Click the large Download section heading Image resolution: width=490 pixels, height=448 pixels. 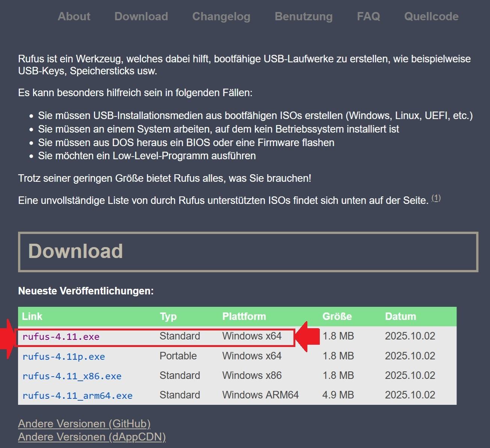(76, 251)
